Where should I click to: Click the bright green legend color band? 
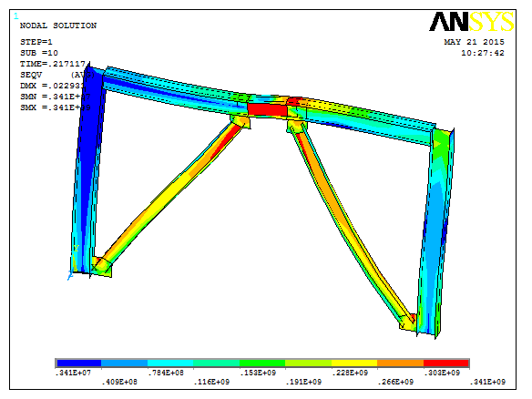(x=262, y=363)
